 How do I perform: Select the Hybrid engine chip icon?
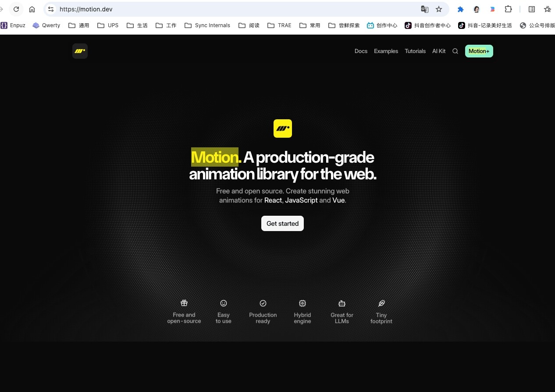tap(302, 303)
